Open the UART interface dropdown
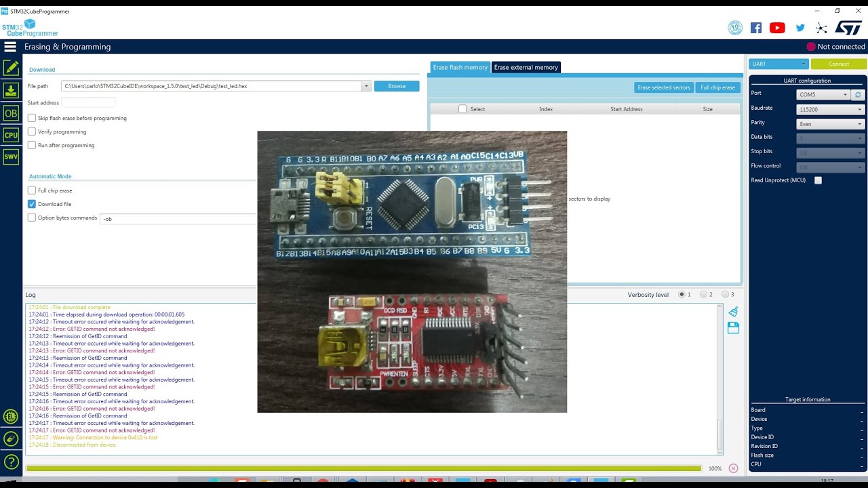 (x=778, y=64)
